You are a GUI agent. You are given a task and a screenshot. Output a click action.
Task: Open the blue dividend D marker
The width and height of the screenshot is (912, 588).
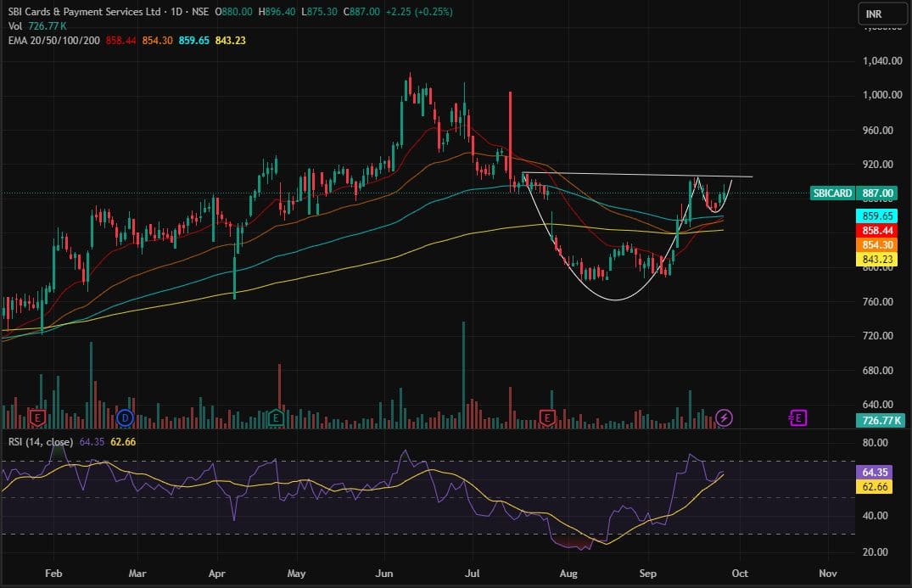coord(126,417)
